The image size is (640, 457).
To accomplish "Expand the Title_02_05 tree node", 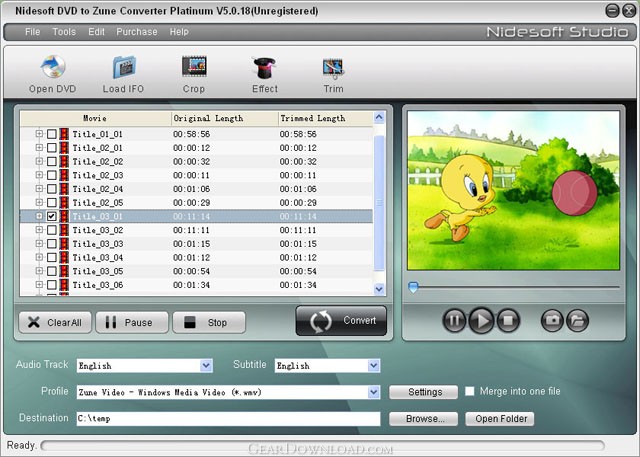I will (39, 202).
